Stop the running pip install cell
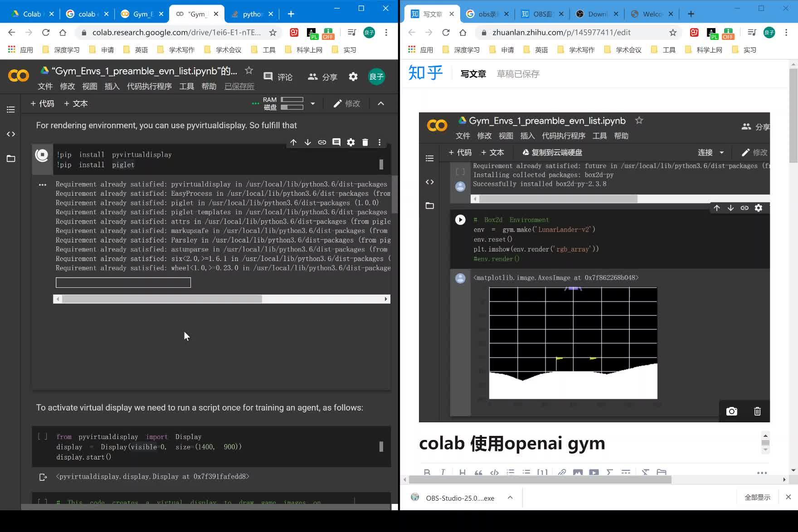Screen dimensions: 798x532 coord(42,155)
